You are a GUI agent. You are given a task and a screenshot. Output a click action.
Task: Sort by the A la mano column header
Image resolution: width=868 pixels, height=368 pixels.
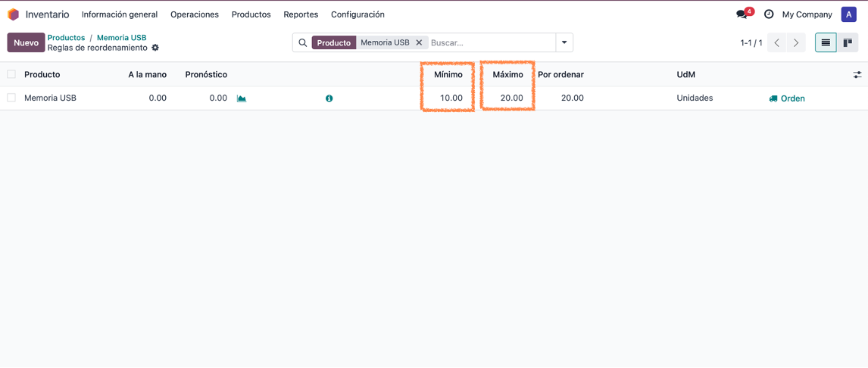[147, 75]
